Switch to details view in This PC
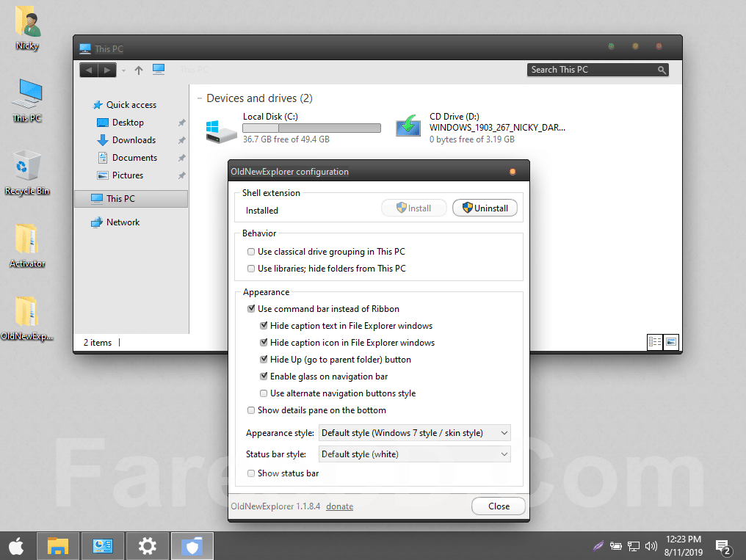The width and height of the screenshot is (746, 560). 655,342
